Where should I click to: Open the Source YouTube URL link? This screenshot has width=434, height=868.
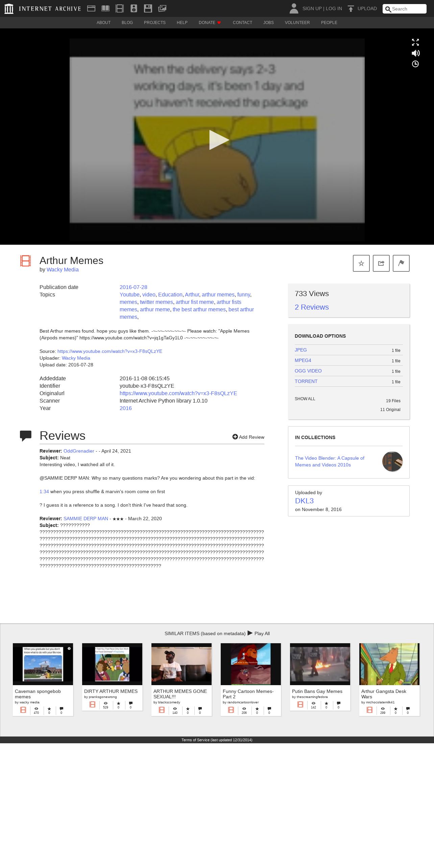(110, 351)
